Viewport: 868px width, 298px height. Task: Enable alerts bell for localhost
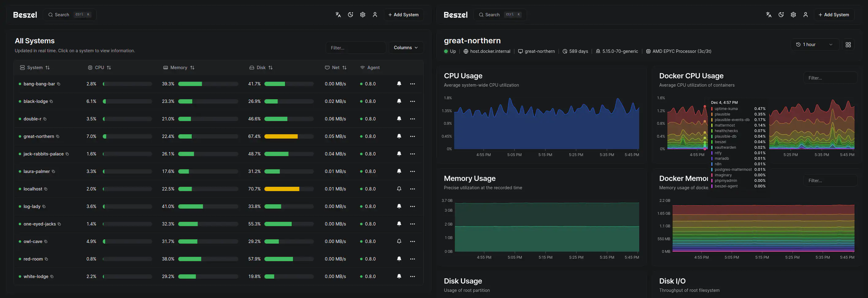click(x=399, y=189)
